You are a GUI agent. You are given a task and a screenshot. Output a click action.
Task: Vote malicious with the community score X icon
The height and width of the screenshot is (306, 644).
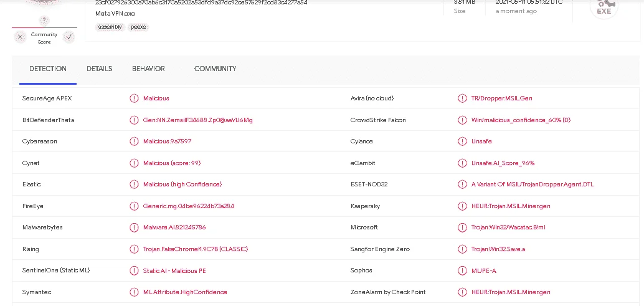20,37
